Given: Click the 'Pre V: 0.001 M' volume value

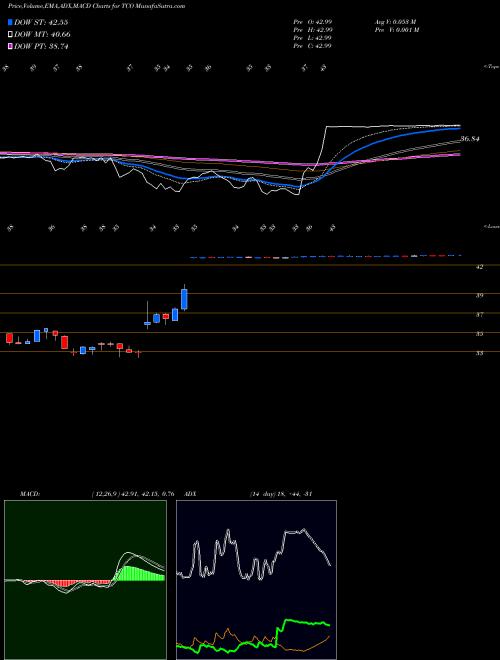Looking at the screenshot, I should tap(396, 30).
